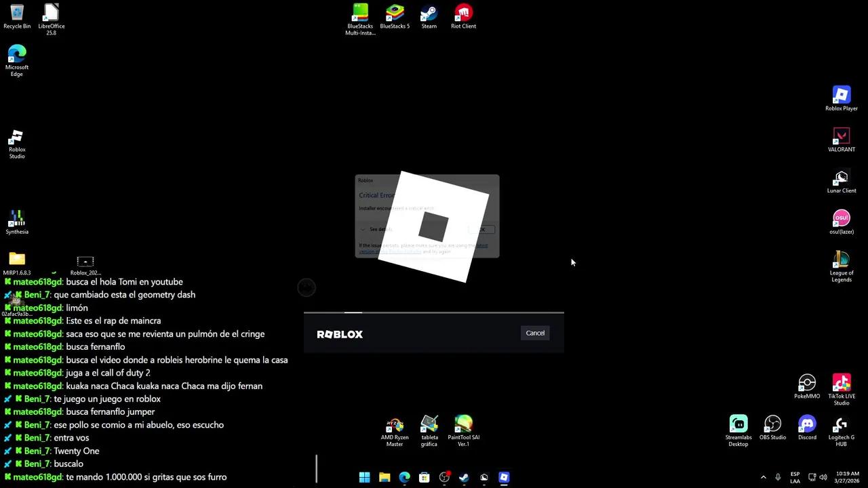The width and height of the screenshot is (868, 488).
Task: Select the League of Legends shortcut
Action: click(842, 267)
